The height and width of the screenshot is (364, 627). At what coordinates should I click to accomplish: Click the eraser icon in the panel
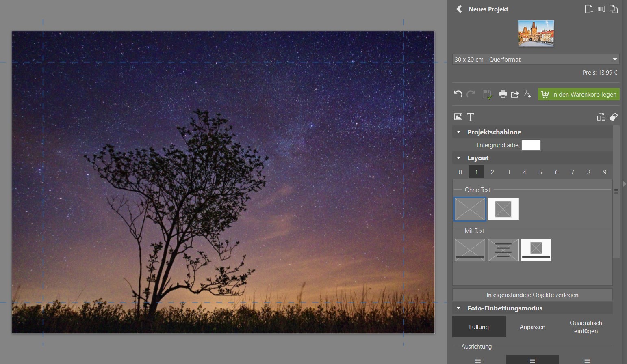[x=614, y=117]
